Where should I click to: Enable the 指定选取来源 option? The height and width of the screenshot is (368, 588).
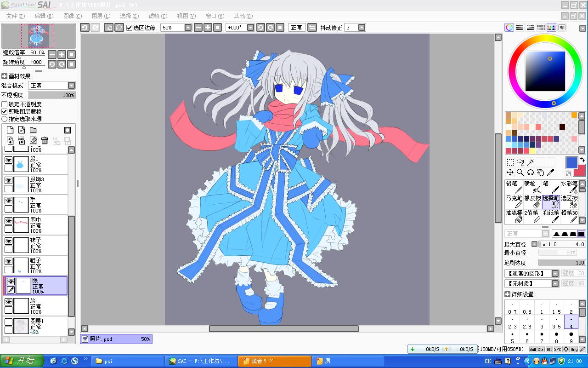coord(5,119)
